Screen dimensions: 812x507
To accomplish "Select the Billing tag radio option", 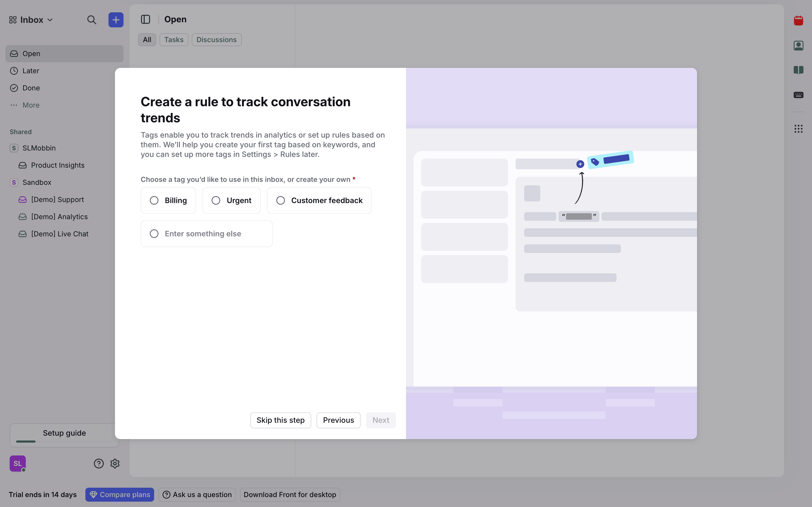I will coord(154,201).
